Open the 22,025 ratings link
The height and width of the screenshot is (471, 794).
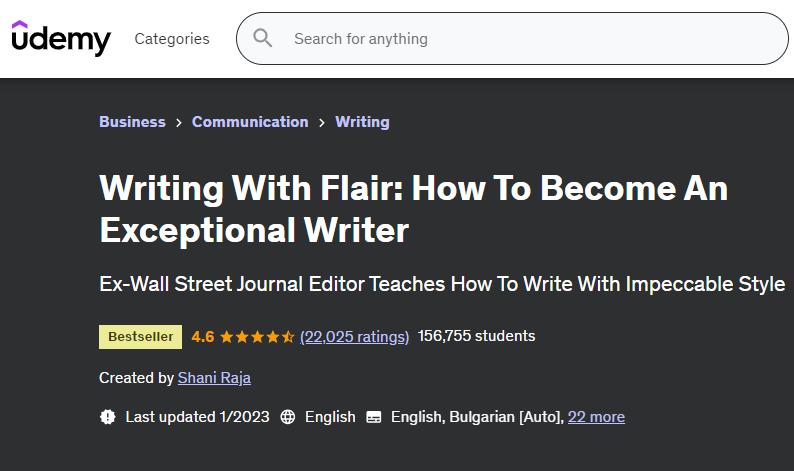[x=354, y=337]
